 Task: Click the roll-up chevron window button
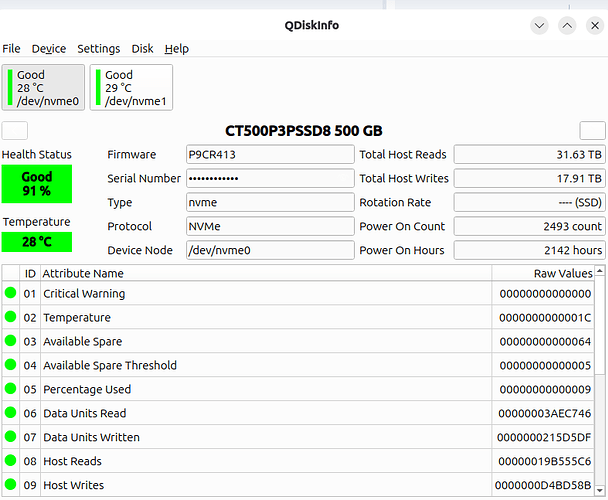click(x=567, y=26)
